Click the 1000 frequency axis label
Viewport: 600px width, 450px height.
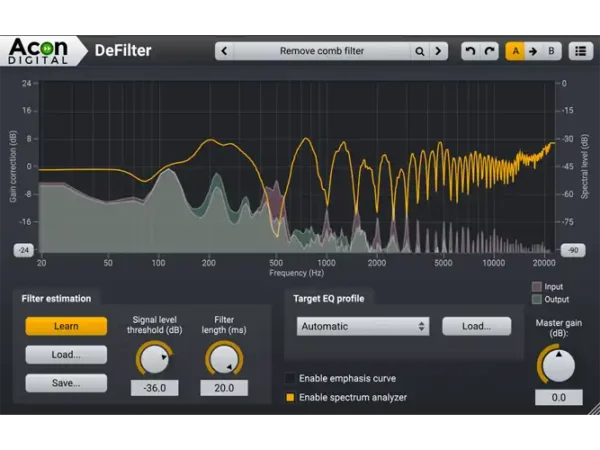pos(326,263)
